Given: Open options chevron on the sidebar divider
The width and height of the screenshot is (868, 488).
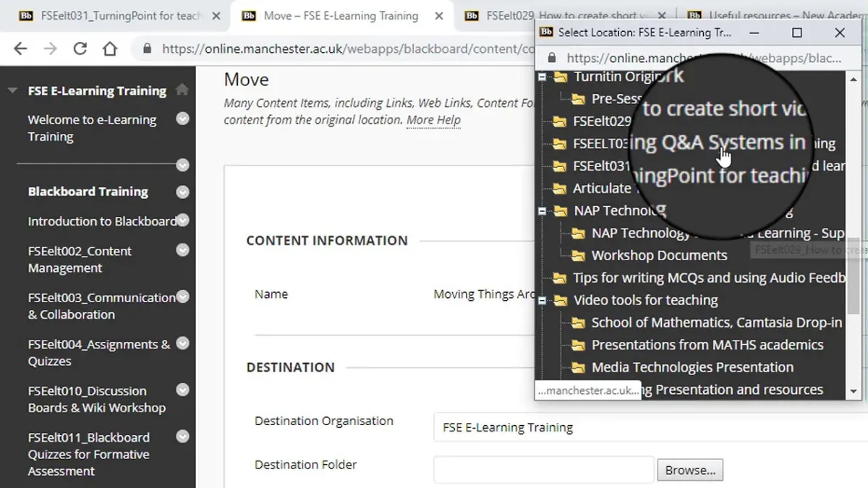Looking at the screenshot, I should point(183,166).
